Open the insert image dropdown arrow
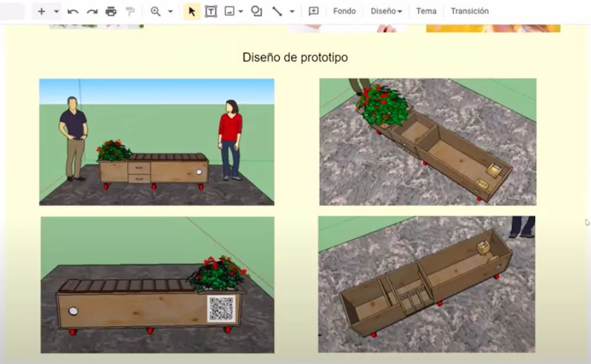The image size is (591, 364). [241, 11]
